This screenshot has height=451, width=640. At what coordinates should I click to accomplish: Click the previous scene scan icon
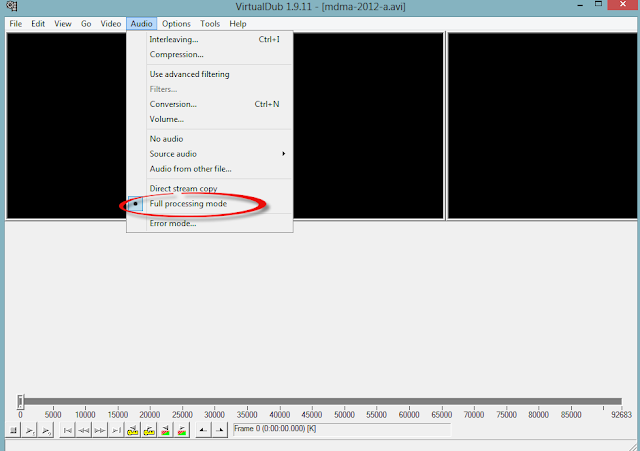(165, 430)
